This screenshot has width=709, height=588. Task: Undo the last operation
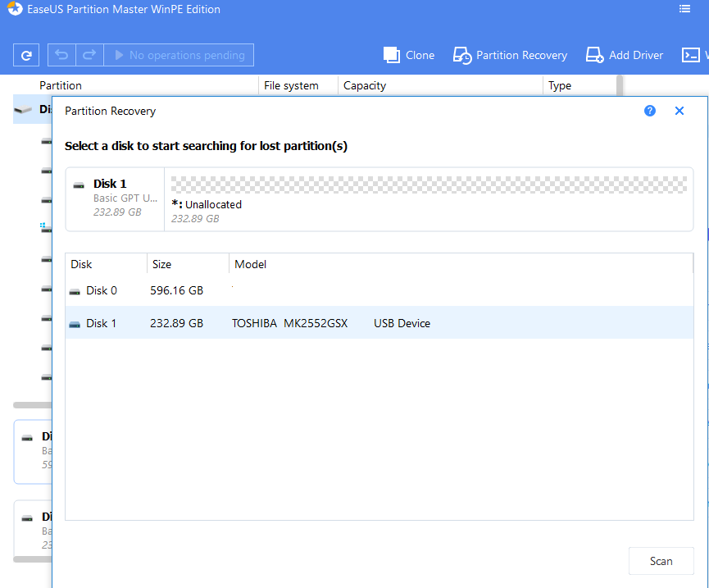click(61, 55)
